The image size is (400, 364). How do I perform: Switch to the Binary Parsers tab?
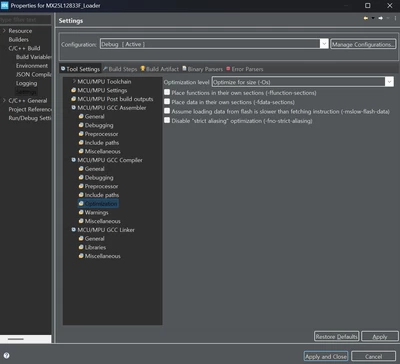pyautogui.click(x=202, y=69)
